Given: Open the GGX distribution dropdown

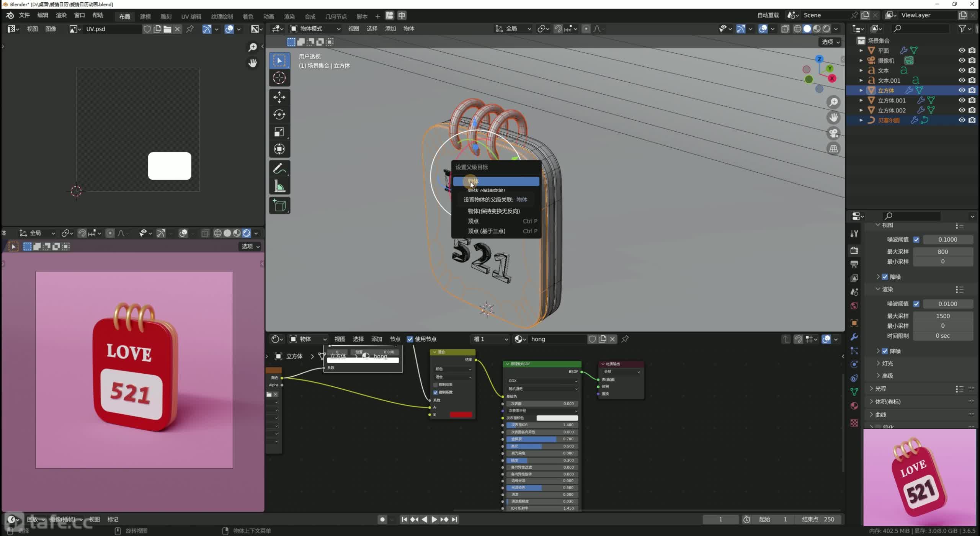Looking at the screenshot, I should point(542,381).
